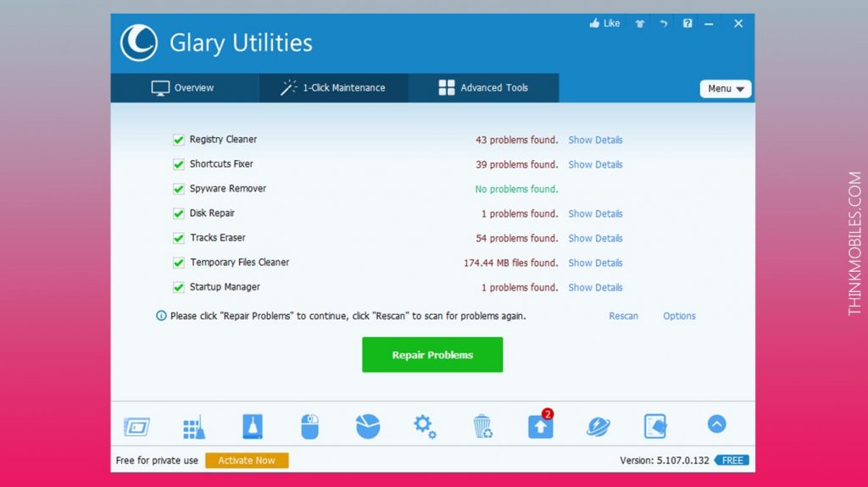Open the Advanced Tools tab
868x487 pixels.
tap(483, 88)
